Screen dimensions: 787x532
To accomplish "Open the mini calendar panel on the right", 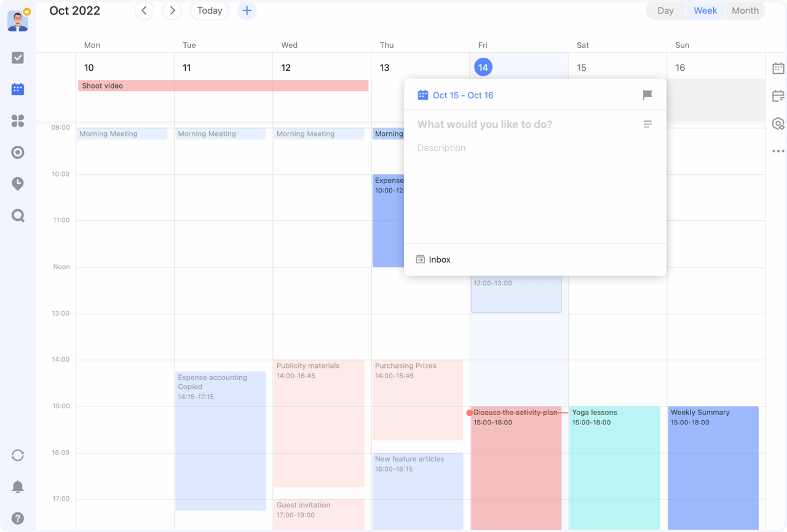I will (x=778, y=68).
